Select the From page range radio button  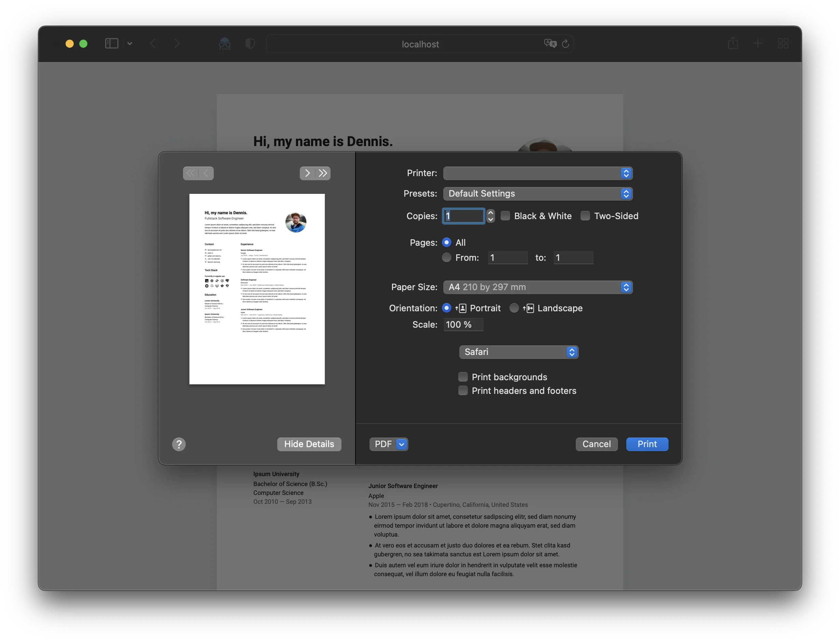point(447,258)
